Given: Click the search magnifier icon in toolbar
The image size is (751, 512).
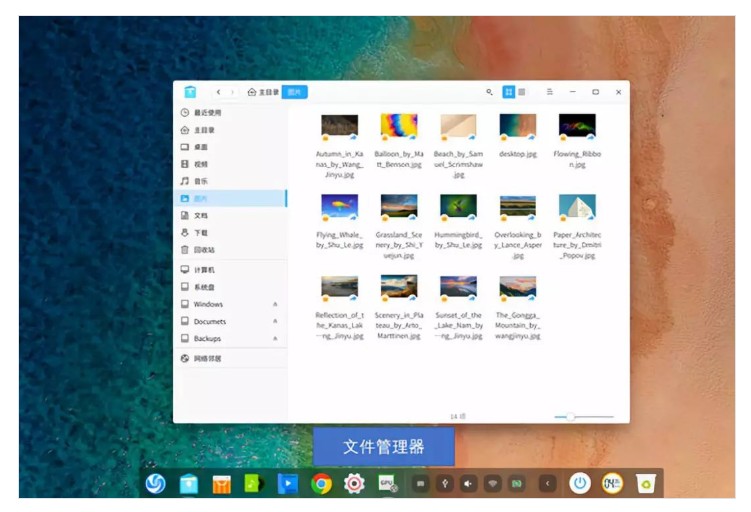Looking at the screenshot, I should click(x=489, y=92).
